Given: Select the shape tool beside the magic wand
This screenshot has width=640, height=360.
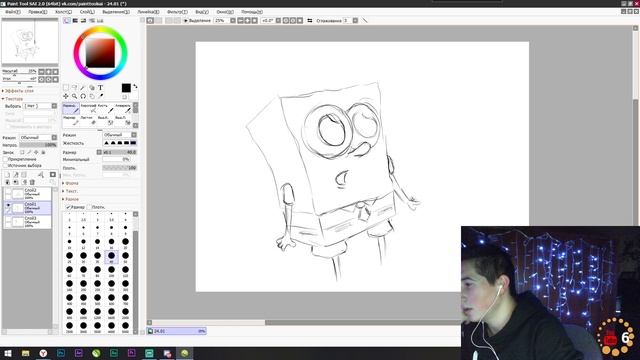Looking at the screenshot, I should 92,88.
